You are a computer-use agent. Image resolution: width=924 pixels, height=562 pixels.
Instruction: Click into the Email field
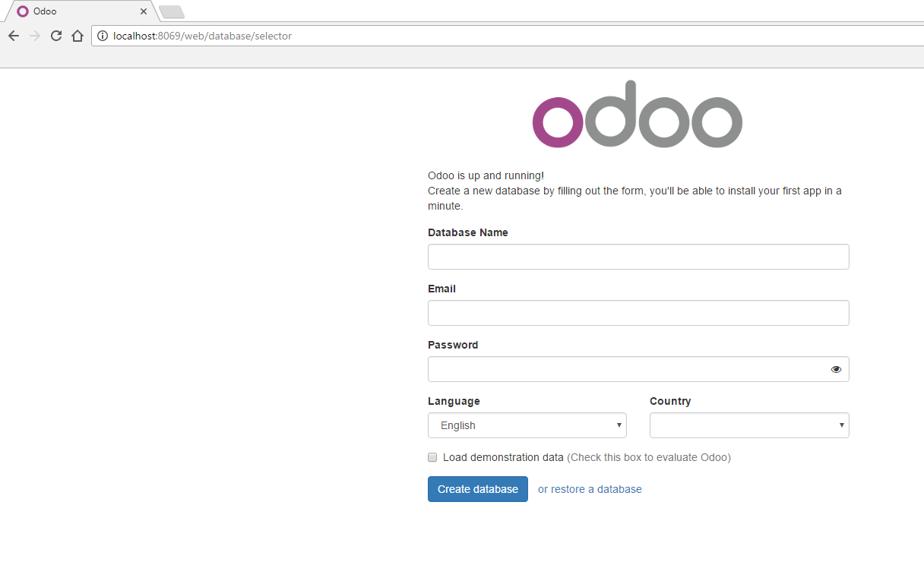click(x=638, y=313)
